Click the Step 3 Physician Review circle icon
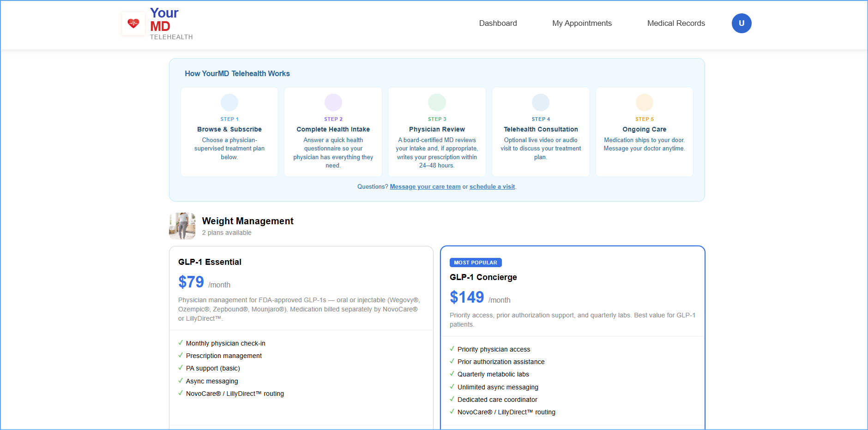The image size is (868, 430). click(x=437, y=102)
